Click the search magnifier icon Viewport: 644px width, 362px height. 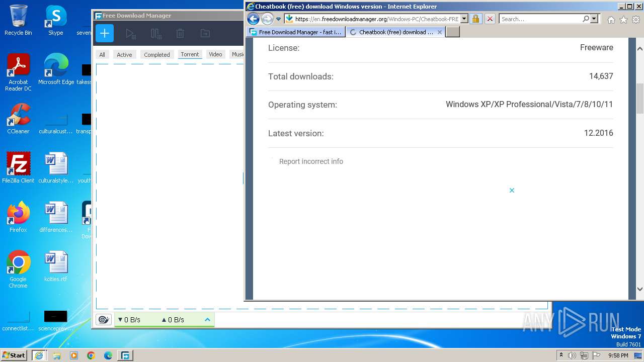coord(586,19)
